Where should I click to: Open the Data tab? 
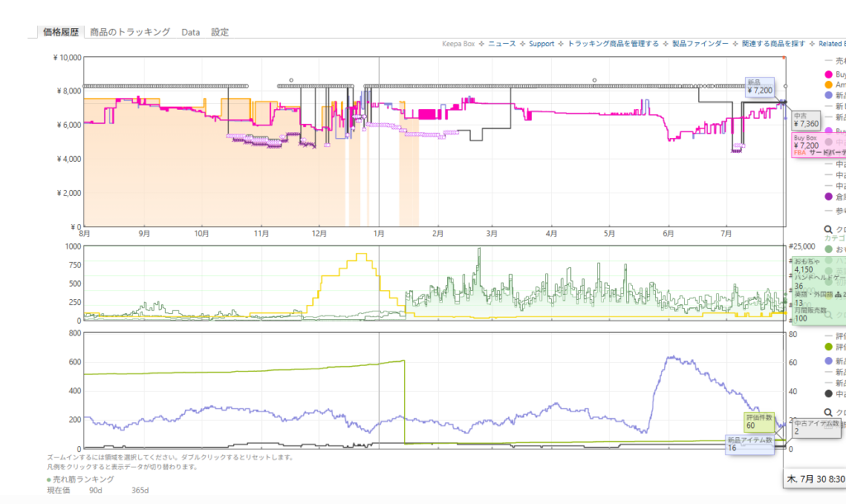tap(191, 32)
